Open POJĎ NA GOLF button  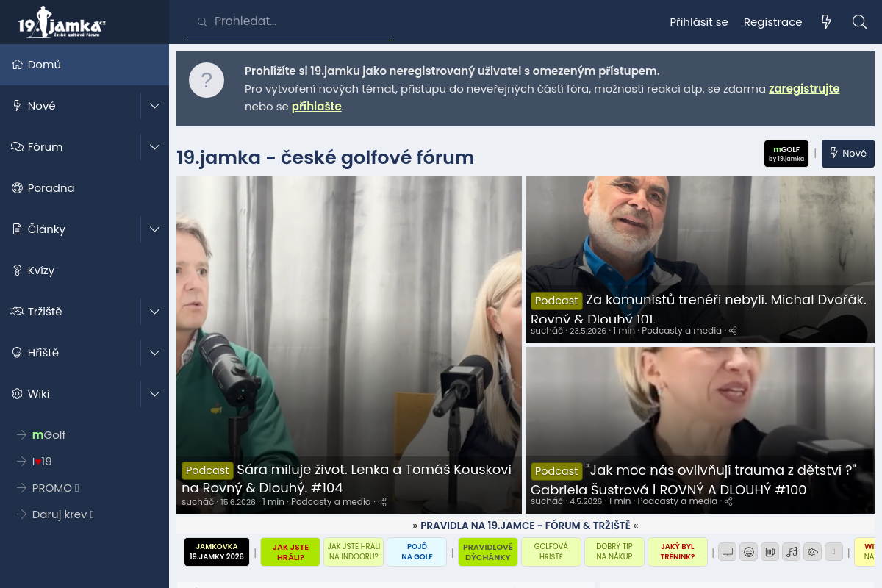[x=417, y=552]
